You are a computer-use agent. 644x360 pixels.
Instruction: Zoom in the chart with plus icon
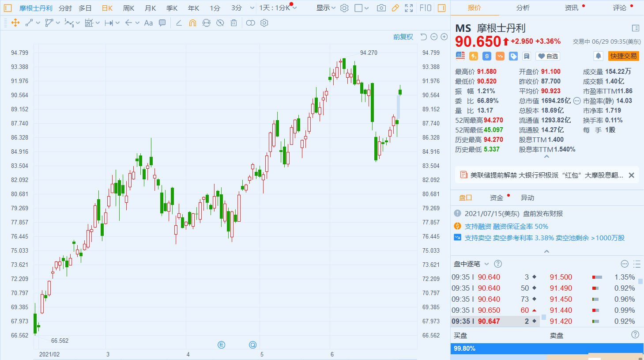(x=444, y=37)
